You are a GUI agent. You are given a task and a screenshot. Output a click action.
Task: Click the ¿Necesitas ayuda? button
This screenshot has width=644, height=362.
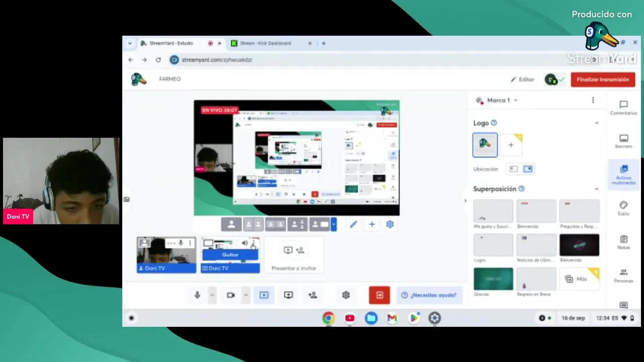tap(430, 295)
